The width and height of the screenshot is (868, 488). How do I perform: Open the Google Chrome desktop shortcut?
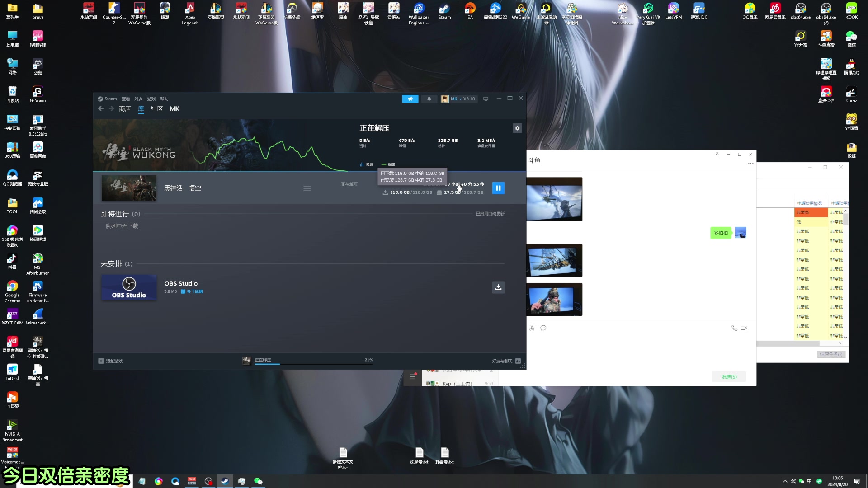(12, 292)
